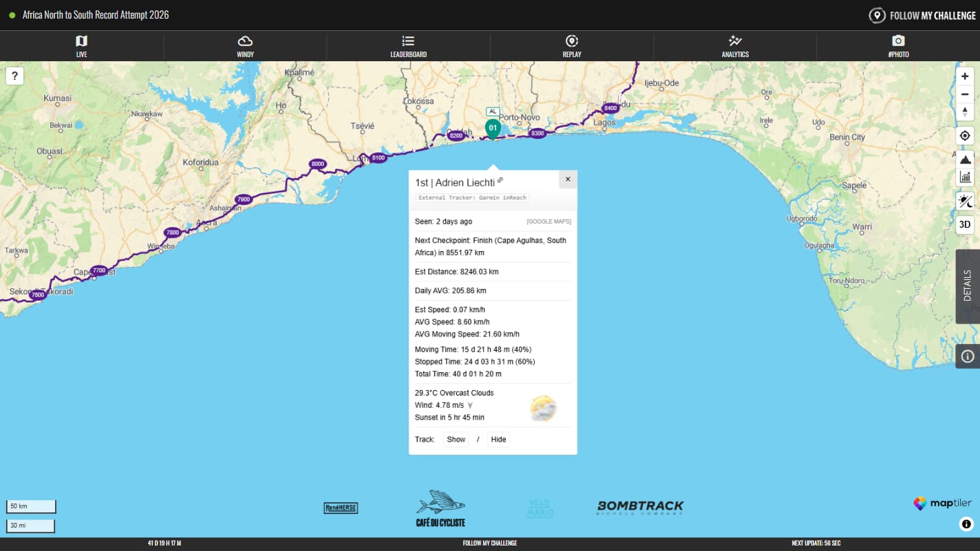Open the help question mark button
The height and width of the screenshot is (551, 980).
(x=14, y=76)
